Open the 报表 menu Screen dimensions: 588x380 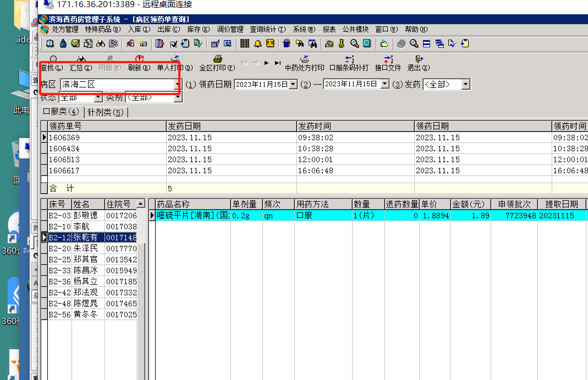tap(329, 29)
